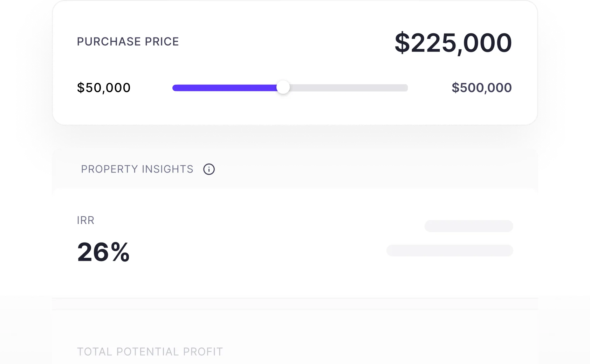Click the Property Insights info icon

[x=209, y=169]
